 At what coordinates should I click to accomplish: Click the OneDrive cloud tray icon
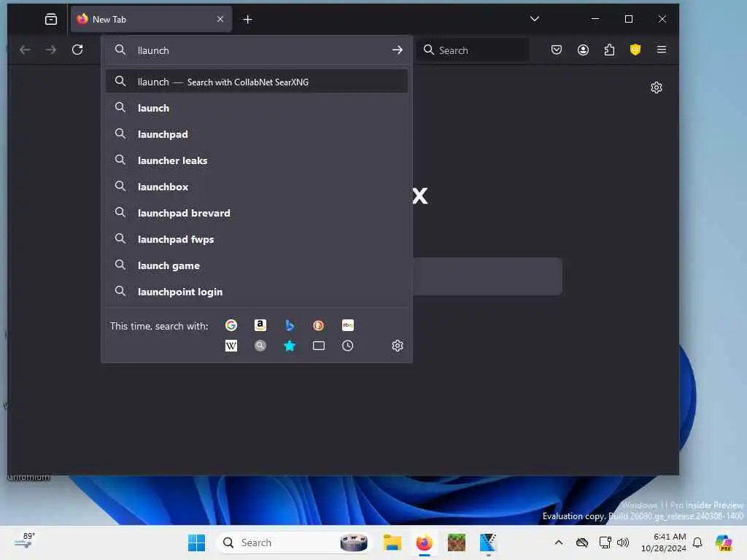(581, 542)
